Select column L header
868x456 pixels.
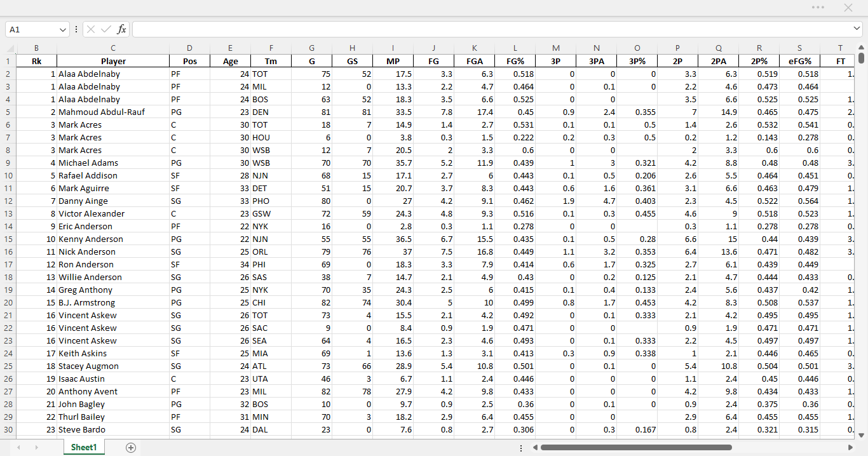(515, 48)
